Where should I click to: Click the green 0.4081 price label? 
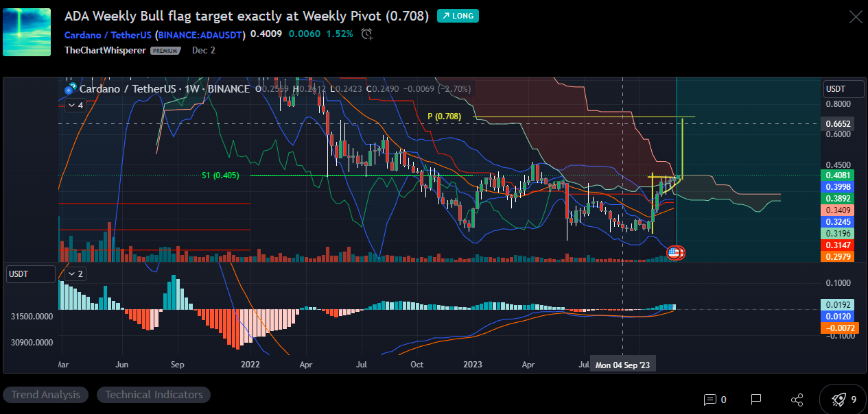point(838,175)
